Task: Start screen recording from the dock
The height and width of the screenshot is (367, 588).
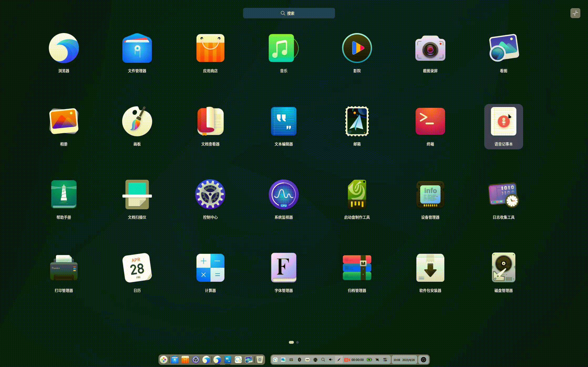Action: pos(347,360)
